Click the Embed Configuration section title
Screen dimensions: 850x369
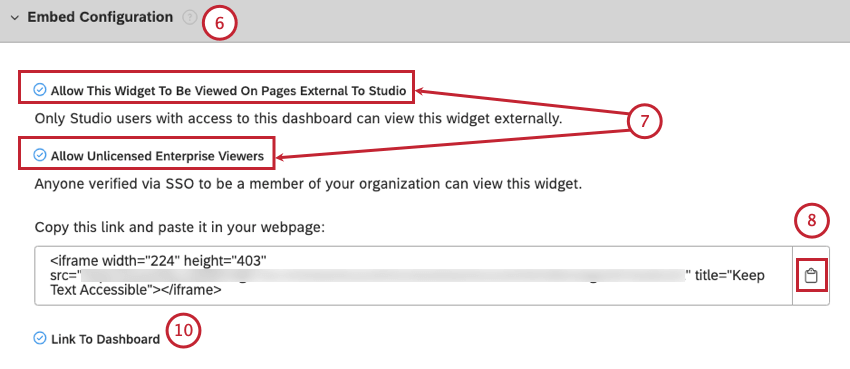click(100, 17)
